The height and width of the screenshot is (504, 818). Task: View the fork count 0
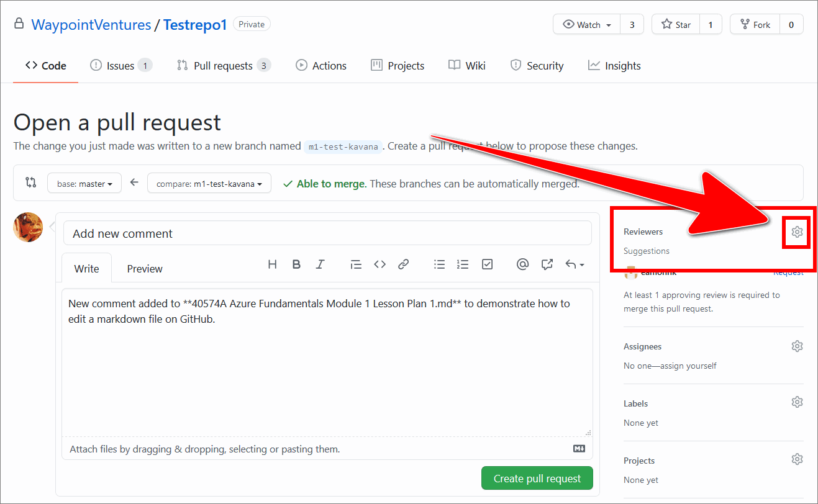[x=791, y=25]
